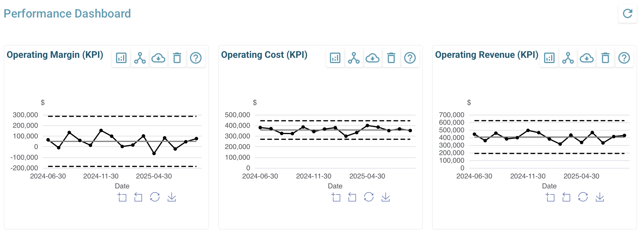This screenshot has height=243, width=644.
Task: Click the Operating Revenue (KPI) title
Action: tap(487, 55)
